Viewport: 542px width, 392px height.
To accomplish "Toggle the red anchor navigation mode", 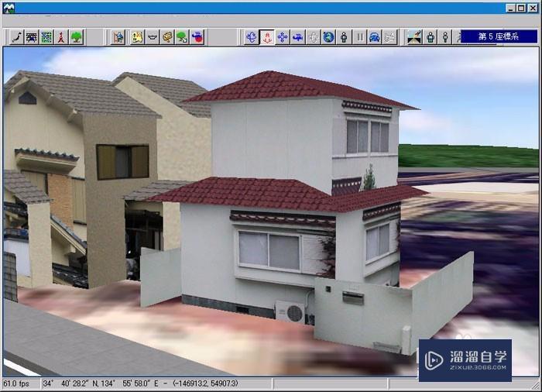I will coord(266,37).
